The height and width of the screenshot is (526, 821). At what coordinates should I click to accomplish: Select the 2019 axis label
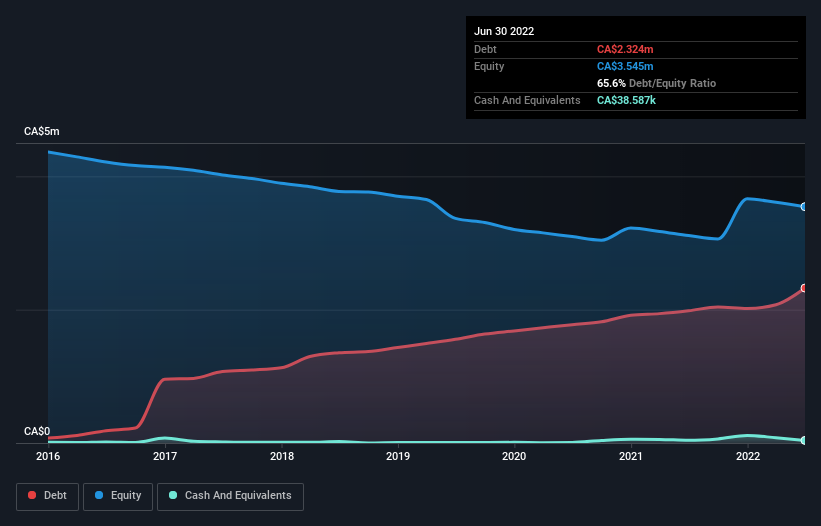point(398,456)
